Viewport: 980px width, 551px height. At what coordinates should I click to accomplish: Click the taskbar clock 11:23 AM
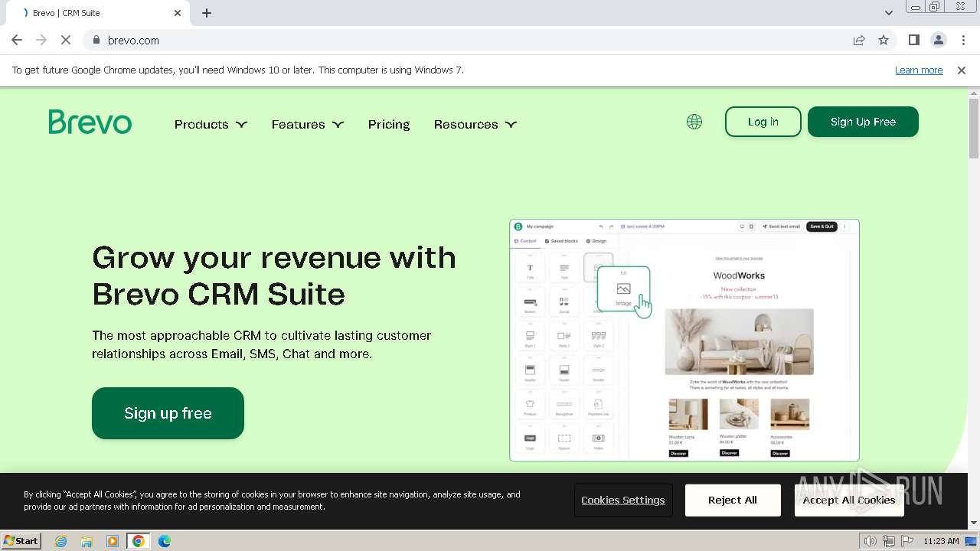click(941, 541)
